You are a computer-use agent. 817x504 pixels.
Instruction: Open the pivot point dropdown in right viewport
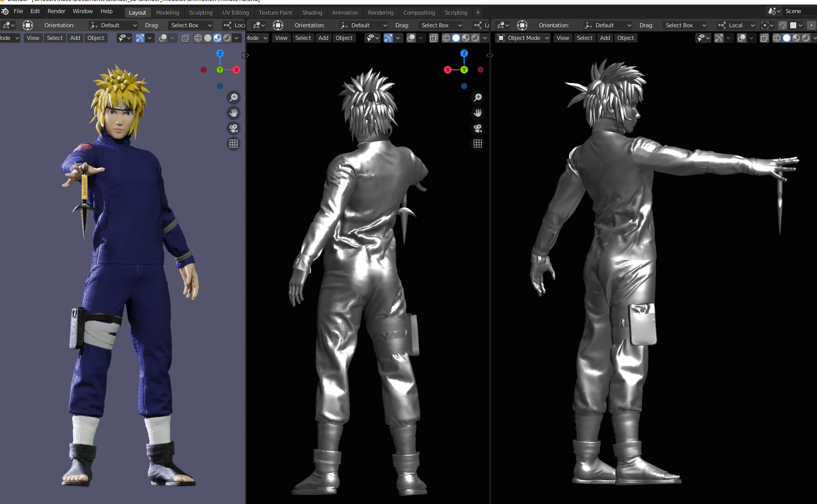pos(767,25)
